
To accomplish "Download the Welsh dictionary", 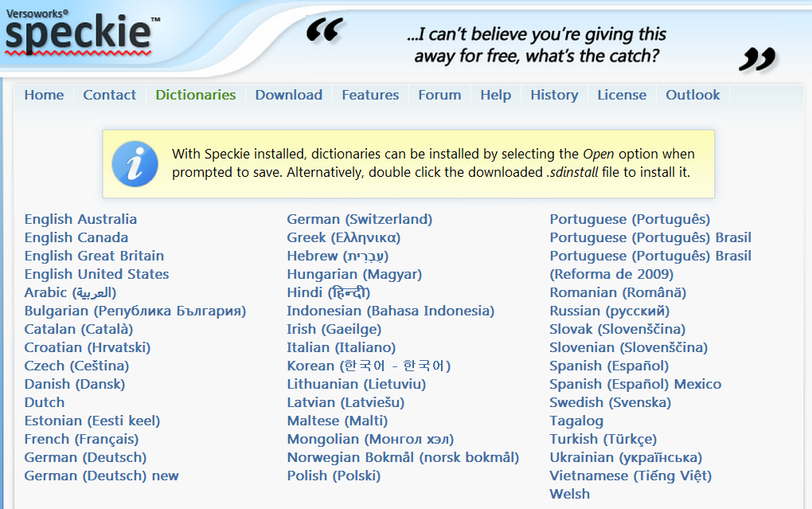I will click(x=570, y=494).
